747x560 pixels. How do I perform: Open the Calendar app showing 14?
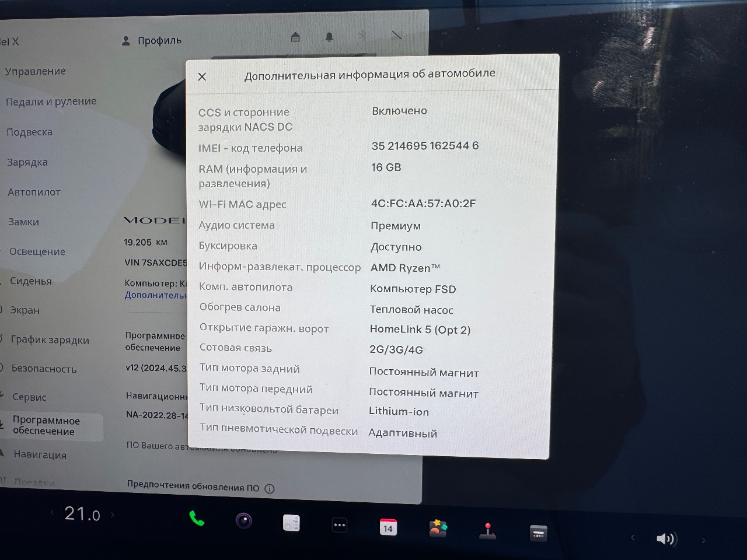[388, 527]
